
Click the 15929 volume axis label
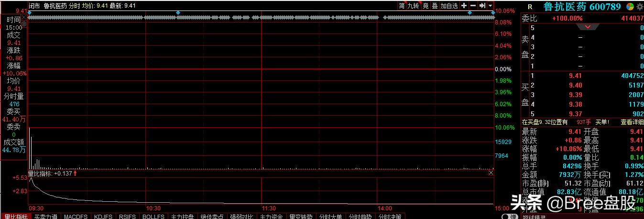[x=504, y=142]
